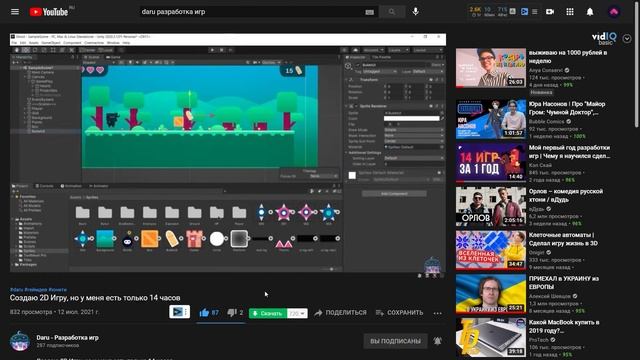This screenshot has width=640, height=360.
Task: Open the three-line extension menu in header
Action: [535, 12]
